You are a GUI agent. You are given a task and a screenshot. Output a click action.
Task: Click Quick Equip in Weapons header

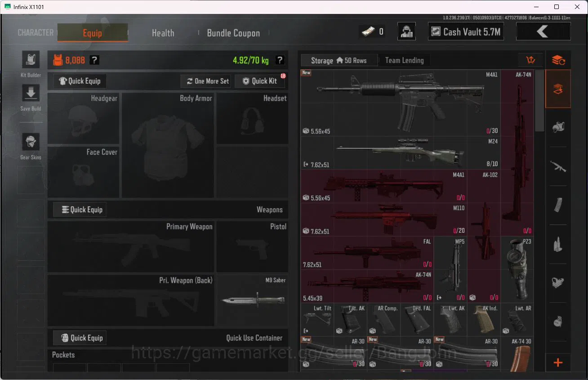(x=80, y=210)
